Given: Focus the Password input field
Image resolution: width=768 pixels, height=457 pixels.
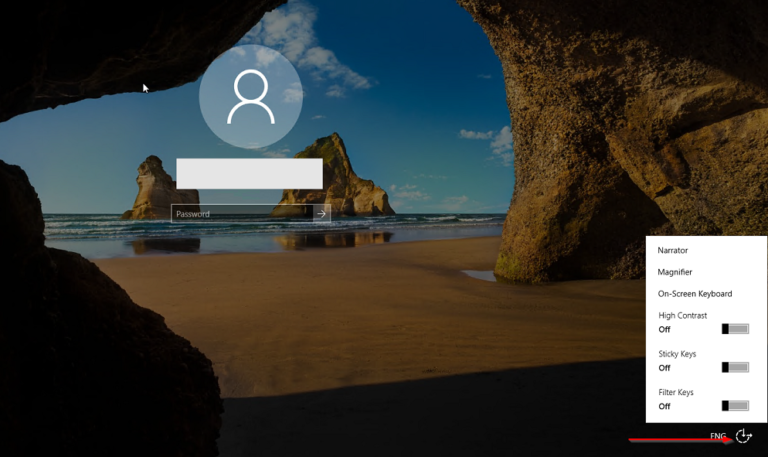Looking at the screenshot, I should pos(240,213).
